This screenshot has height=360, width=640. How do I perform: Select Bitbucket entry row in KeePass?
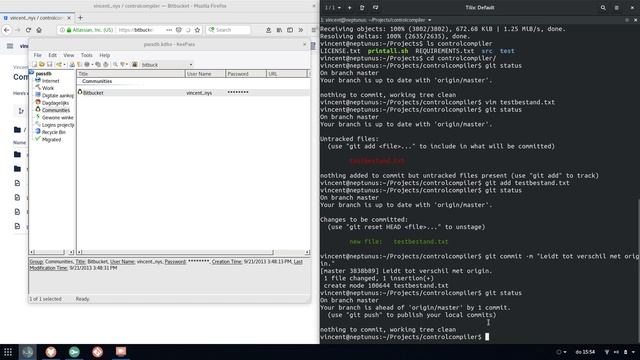tap(193, 93)
